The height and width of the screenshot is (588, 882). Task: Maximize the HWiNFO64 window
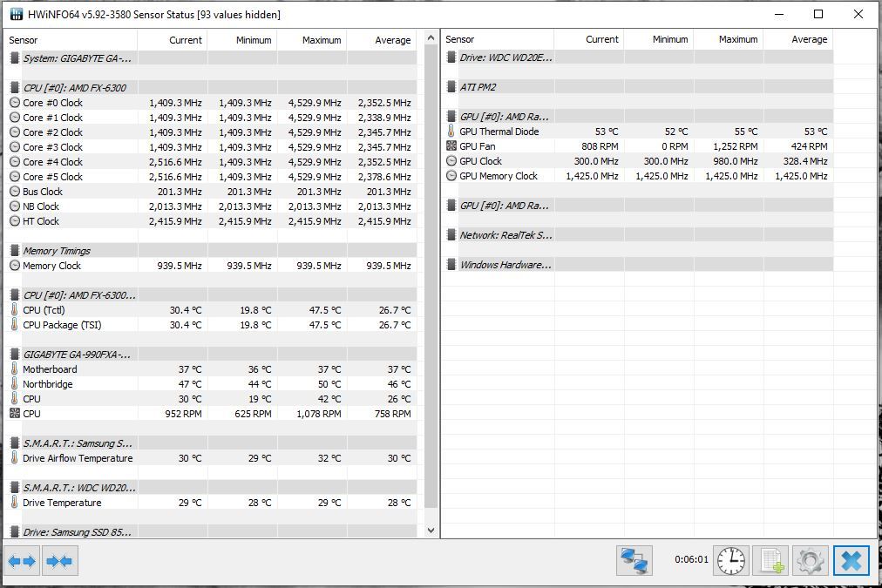click(x=818, y=14)
